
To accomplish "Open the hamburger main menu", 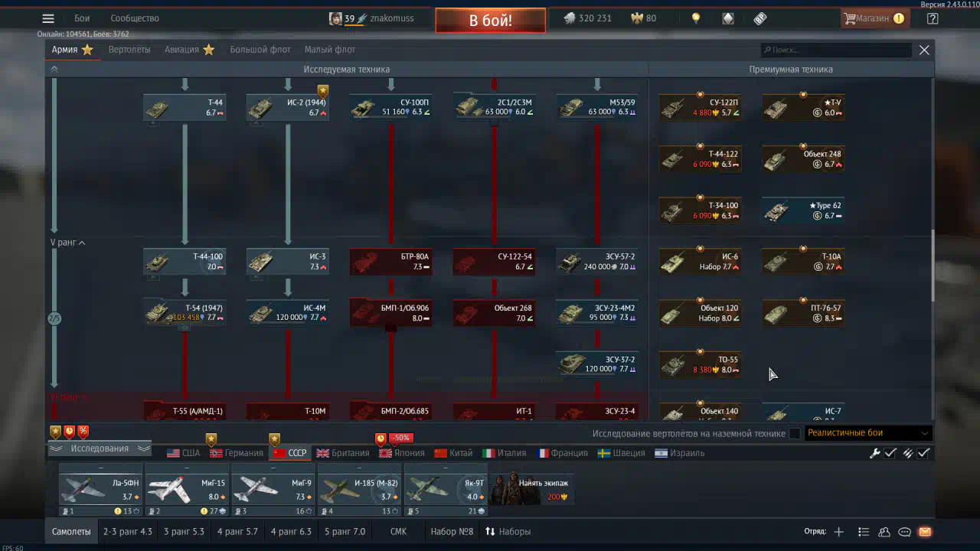I will [48, 18].
